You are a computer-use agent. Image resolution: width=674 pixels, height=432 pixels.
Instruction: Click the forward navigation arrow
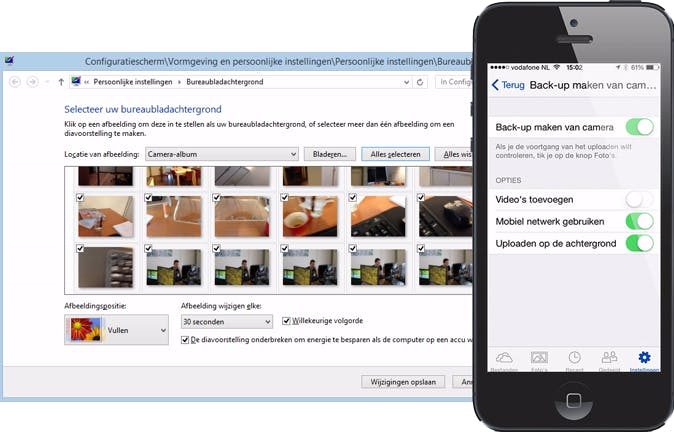33,82
